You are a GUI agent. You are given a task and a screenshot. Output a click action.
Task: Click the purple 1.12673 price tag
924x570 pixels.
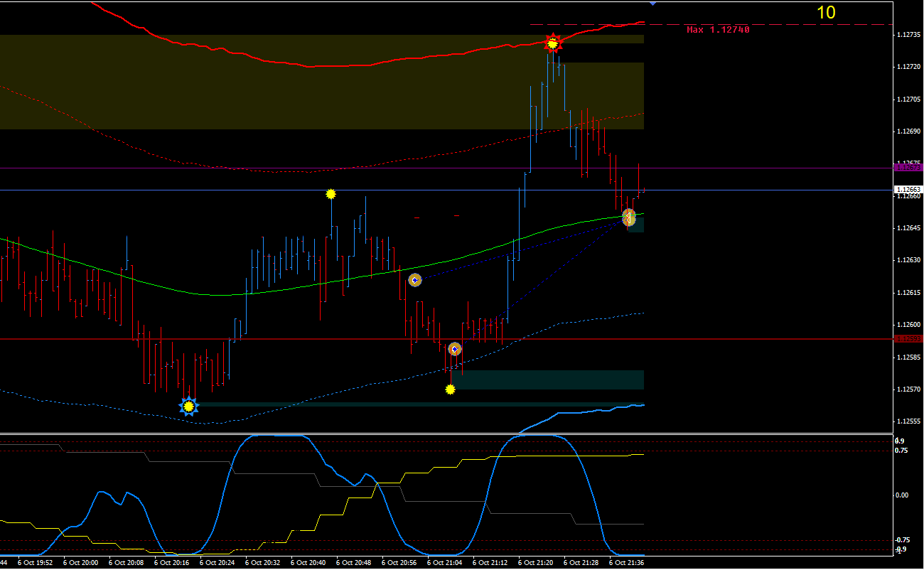coord(908,168)
